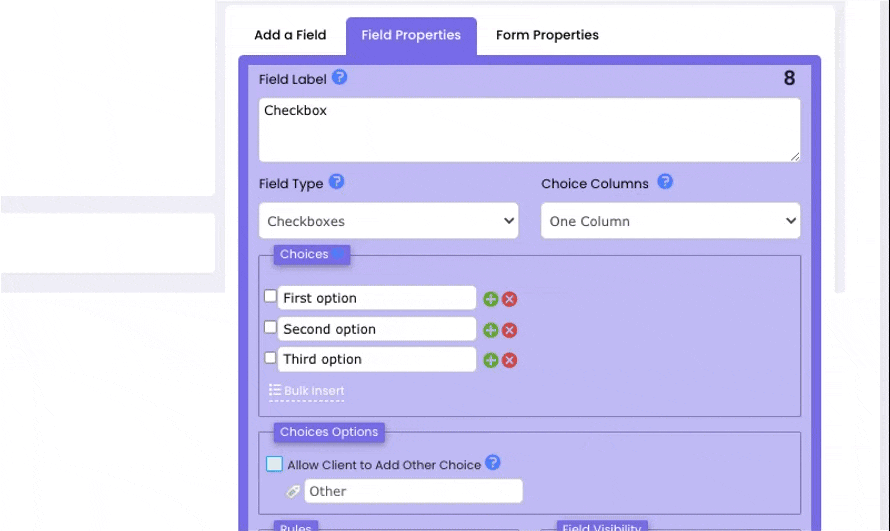
Task: Click the Other choice label input
Action: 413,491
